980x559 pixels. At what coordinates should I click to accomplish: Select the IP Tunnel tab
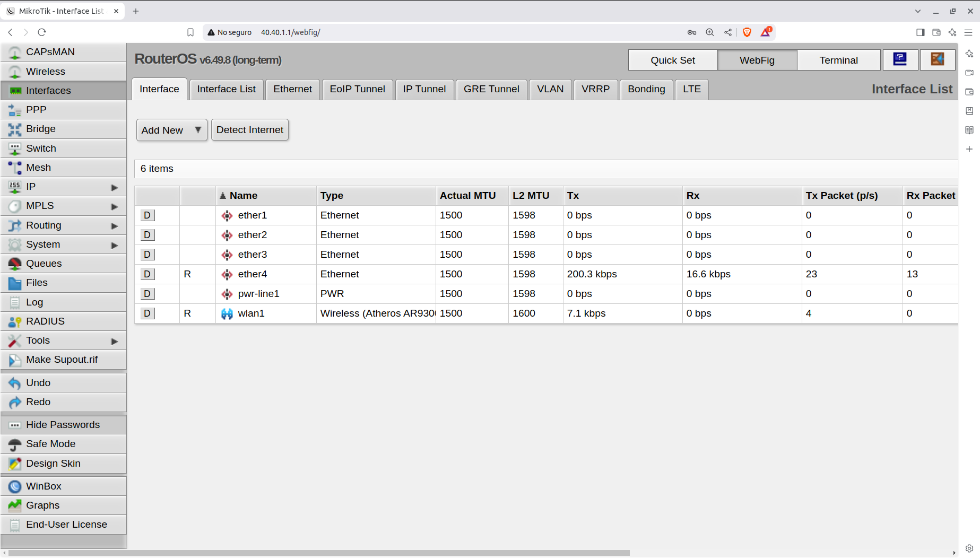point(424,89)
